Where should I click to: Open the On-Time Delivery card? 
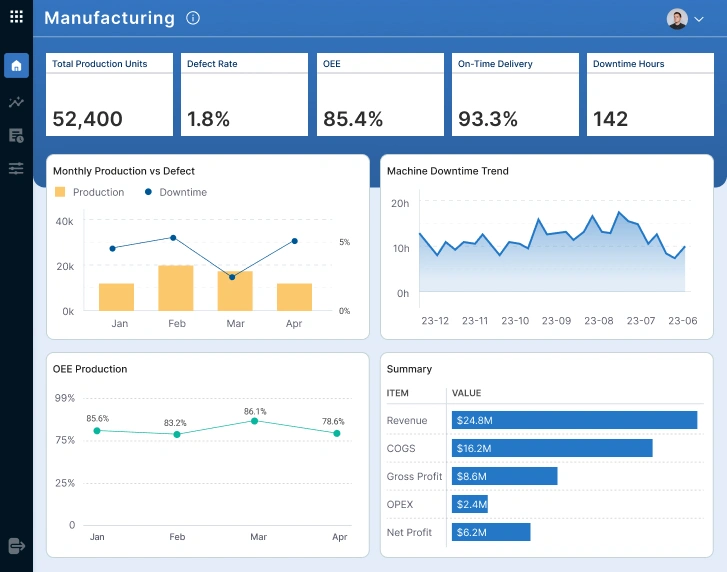pyautogui.click(x=515, y=95)
